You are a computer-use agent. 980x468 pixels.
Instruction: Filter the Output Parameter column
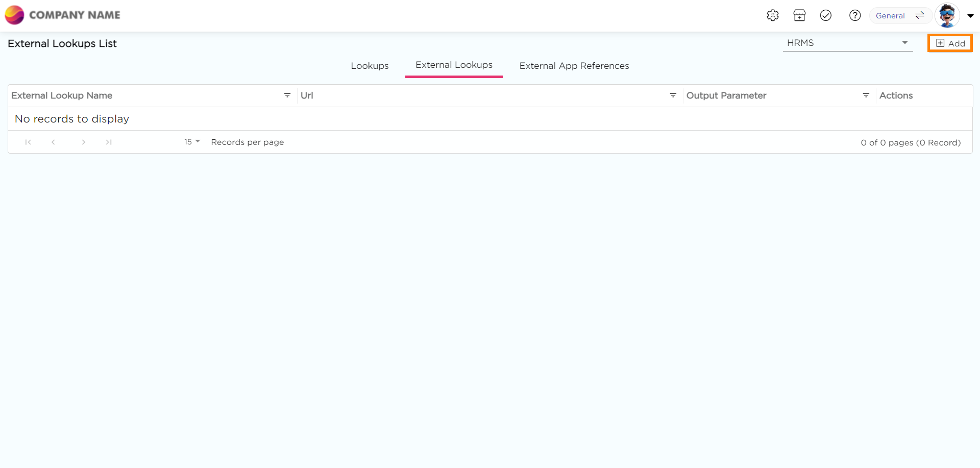[866, 95]
